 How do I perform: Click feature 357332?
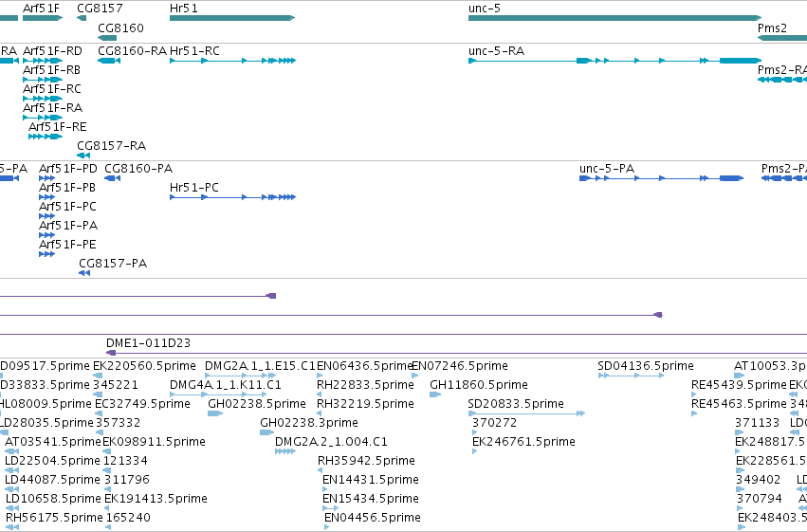pyautogui.click(x=118, y=423)
